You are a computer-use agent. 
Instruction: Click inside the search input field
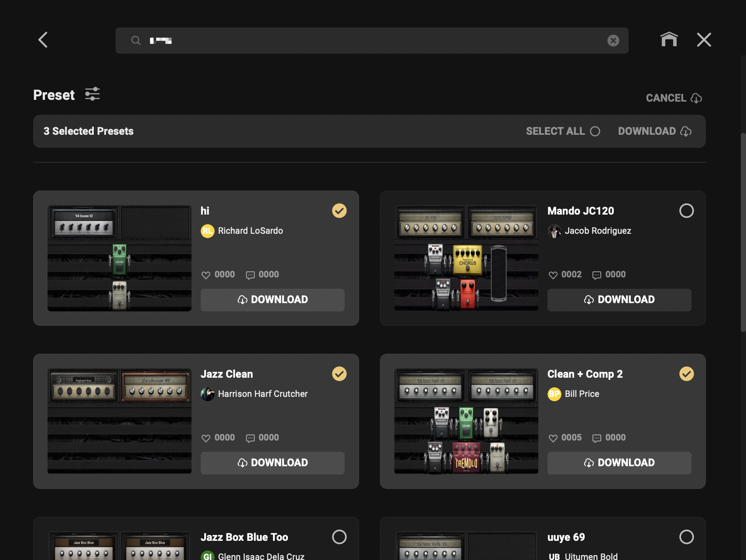[x=372, y=41]
